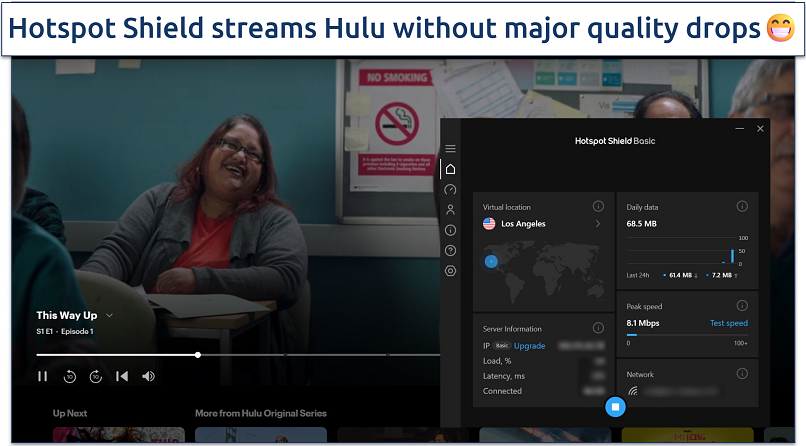Open the help question-mark section

[x=450, y=250]
